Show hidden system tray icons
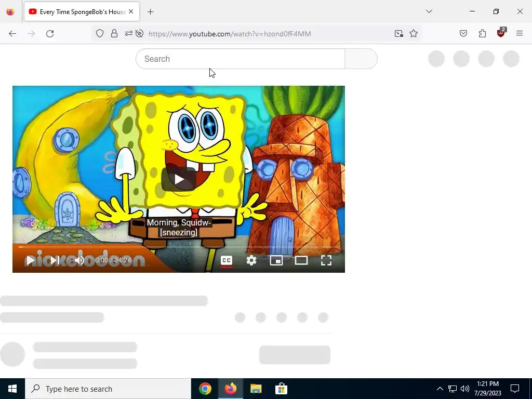The image size is (532, 399). (440, 389)
